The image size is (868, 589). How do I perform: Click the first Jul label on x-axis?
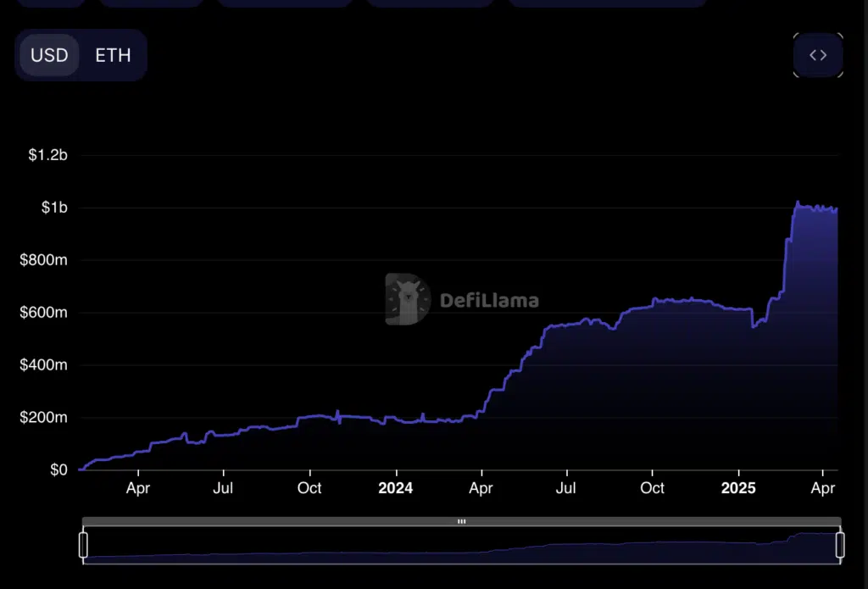[223, 488]
